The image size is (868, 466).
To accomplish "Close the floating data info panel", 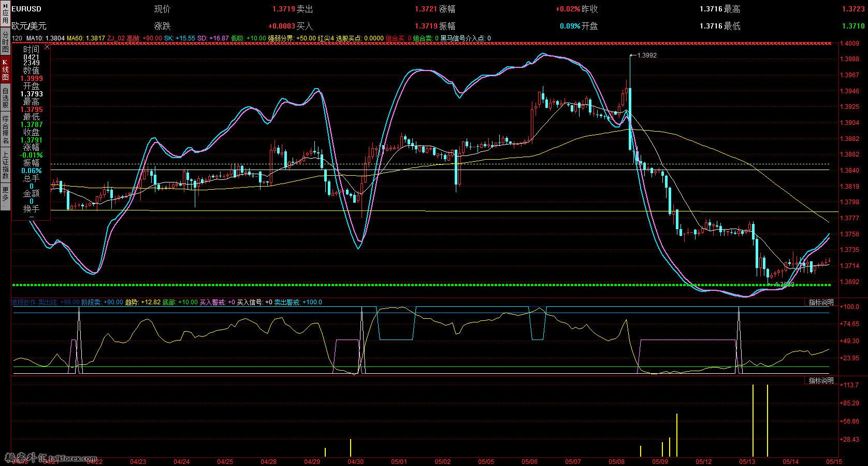I will tap(47, 47).
